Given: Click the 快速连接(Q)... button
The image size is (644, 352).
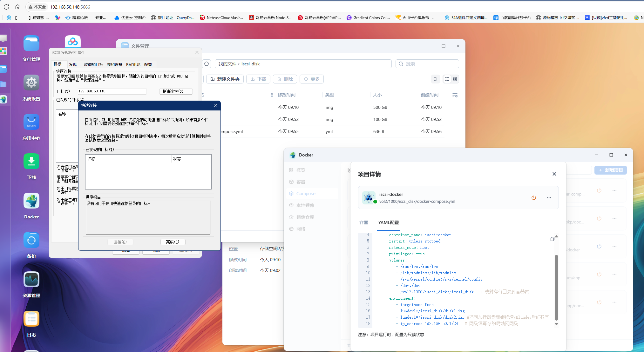Looking at the screenshot, I should coord(176,91).
